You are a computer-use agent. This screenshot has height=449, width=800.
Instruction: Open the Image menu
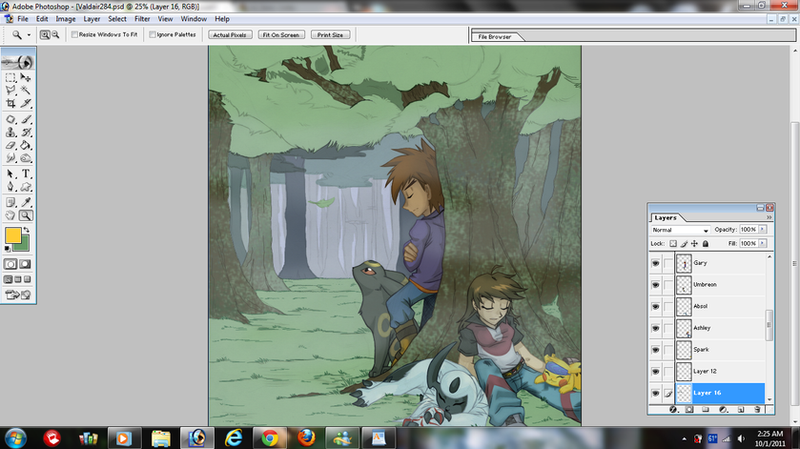click(65, 19)
